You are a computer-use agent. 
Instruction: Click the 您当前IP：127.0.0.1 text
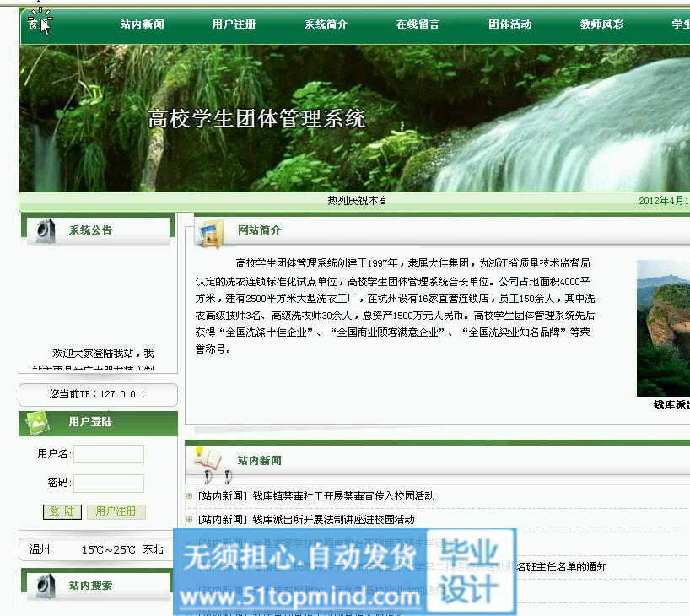click(x=97, y=394)
